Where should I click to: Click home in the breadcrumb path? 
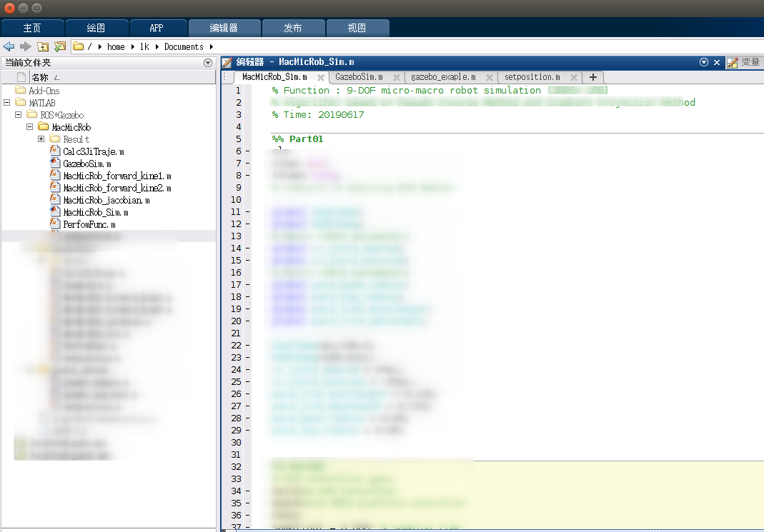click(114, 46)
